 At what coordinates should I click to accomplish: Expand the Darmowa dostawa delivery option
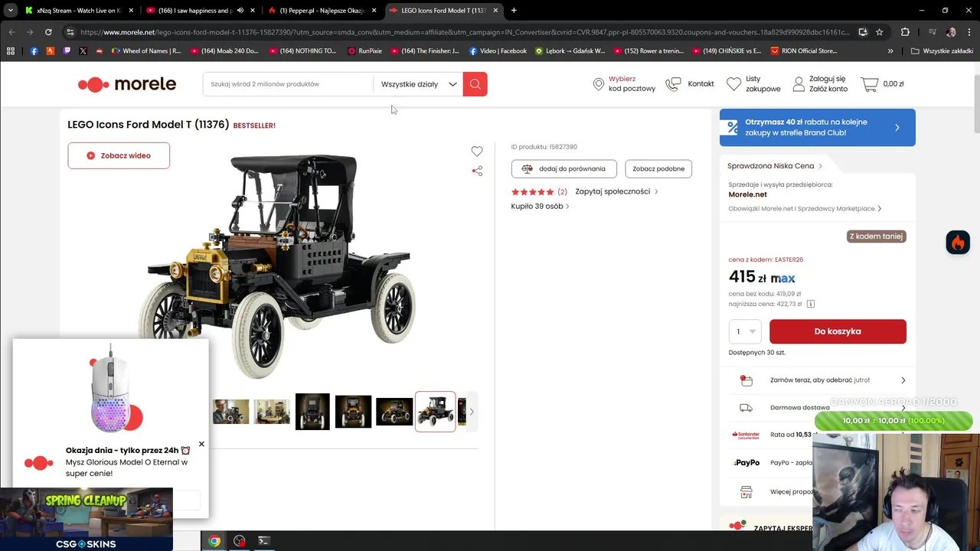coord(817,408)
